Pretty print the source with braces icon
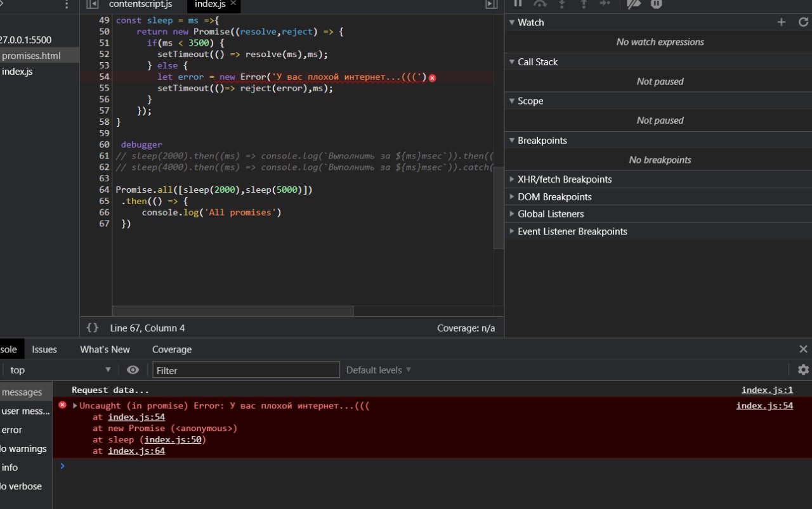812x509 pixels. 93,328
